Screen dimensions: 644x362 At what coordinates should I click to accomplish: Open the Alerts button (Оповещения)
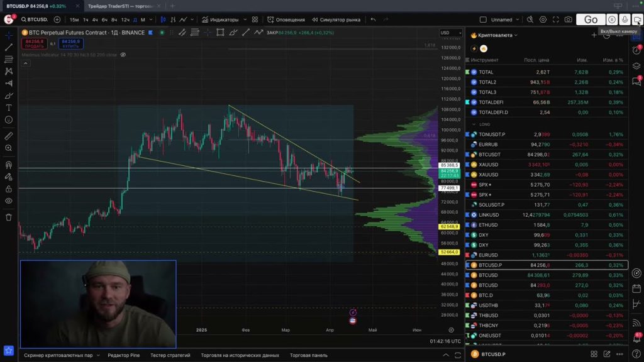[286, 19]
